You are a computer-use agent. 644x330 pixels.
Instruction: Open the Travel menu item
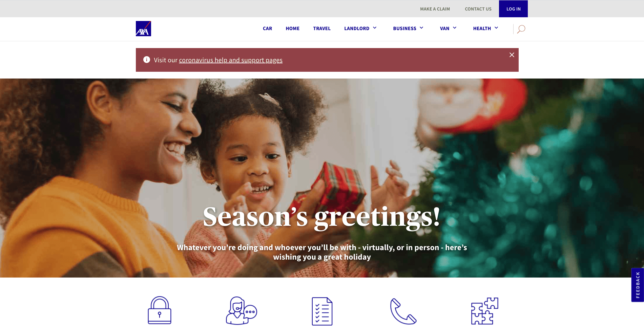point(322,28)
